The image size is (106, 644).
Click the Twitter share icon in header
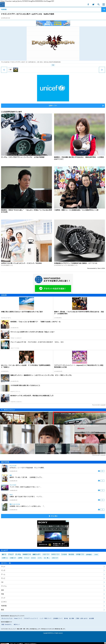pyautogui.click(x=93, y=4)
